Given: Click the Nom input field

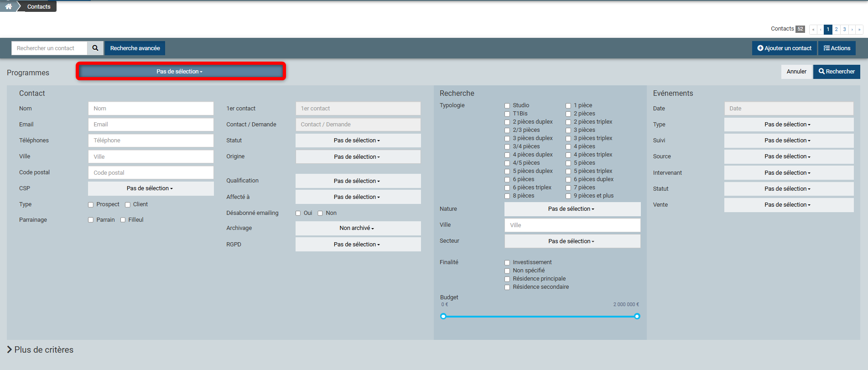Looking at the screenshot, I should (x=151, y=109).
